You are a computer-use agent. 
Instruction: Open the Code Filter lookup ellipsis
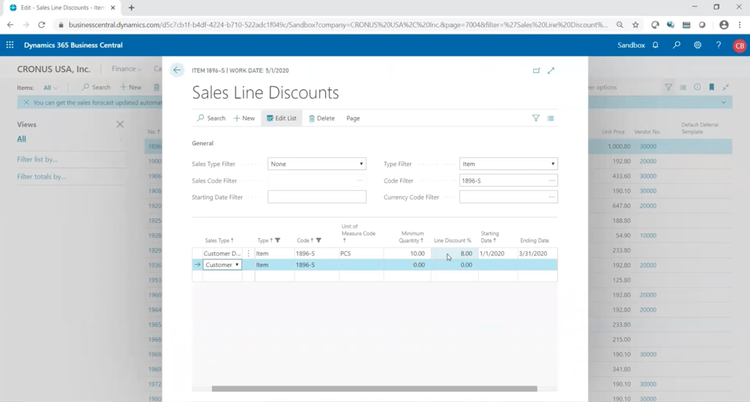pyautogui.click(x=551, y=180)
